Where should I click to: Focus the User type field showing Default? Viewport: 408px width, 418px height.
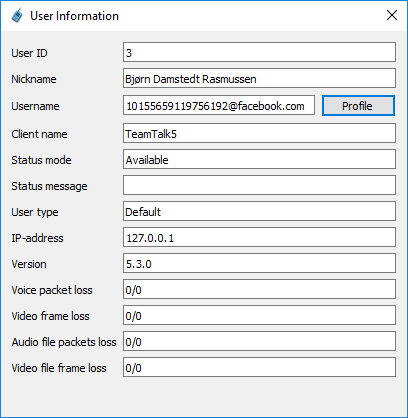click(x=259, y=211)
